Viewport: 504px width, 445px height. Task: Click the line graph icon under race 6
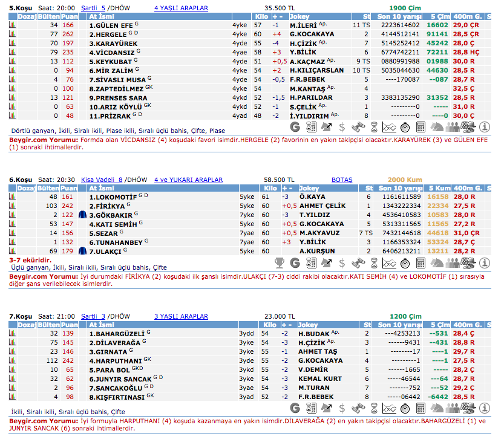(390, 263)
